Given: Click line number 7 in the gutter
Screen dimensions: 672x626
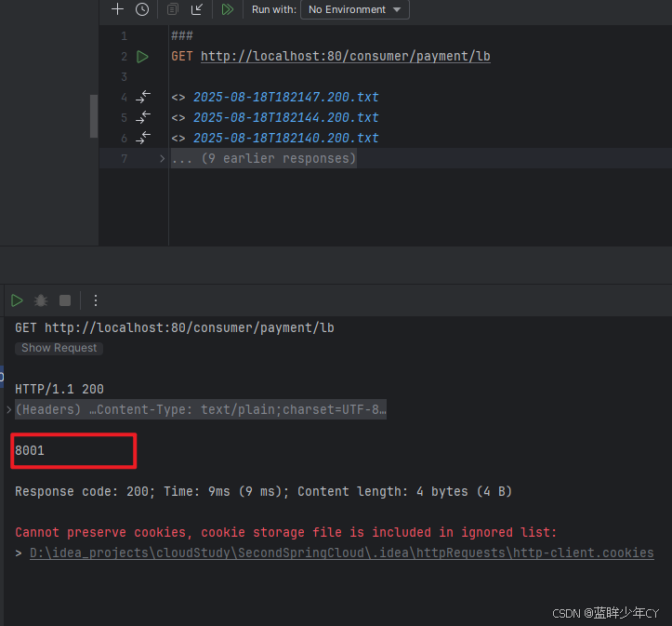Looking at the screenshot, I should pyautogui.click(x=124, y=159).
